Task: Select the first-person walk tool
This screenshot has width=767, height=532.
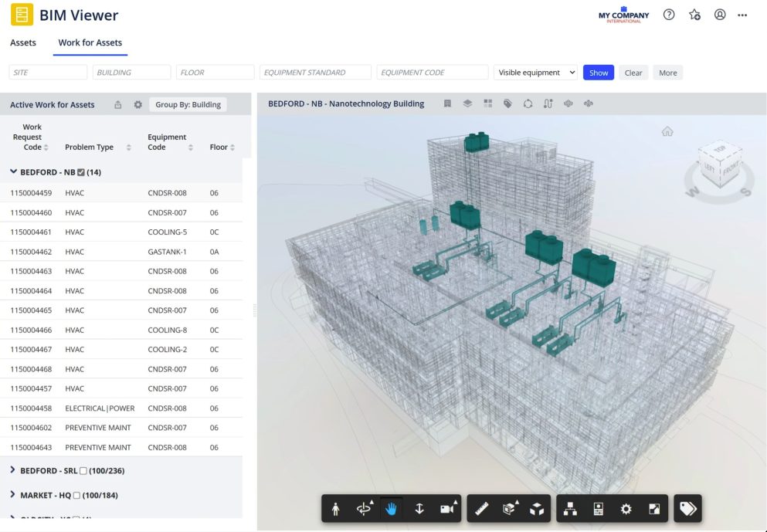Action: click(x=335, y=509)
